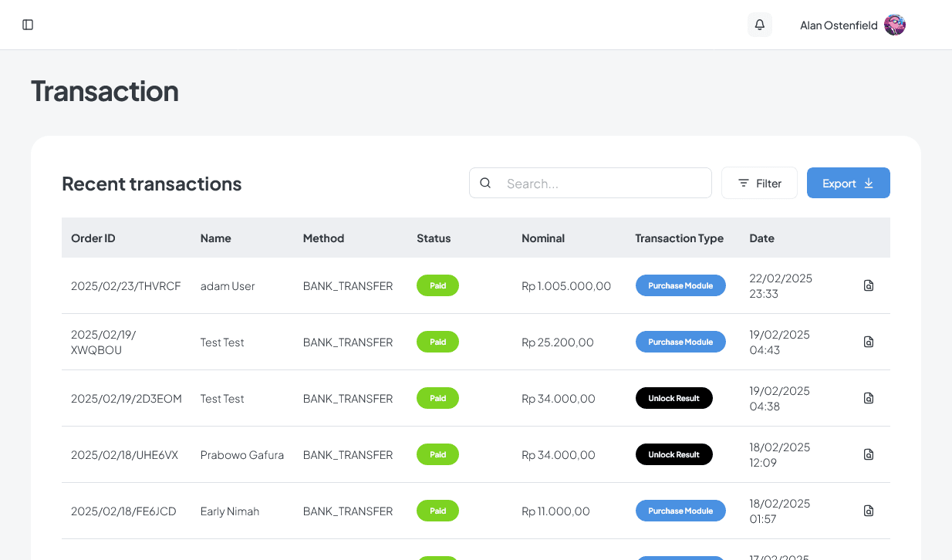The image size is (952, 560).
Task: Click the download icon inside Export button
Action: click(x=869, y=183)
